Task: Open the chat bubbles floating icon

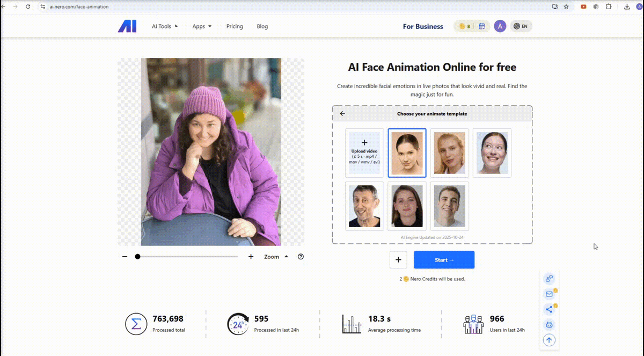Action: pyautogui.click(x=549, y=279)
